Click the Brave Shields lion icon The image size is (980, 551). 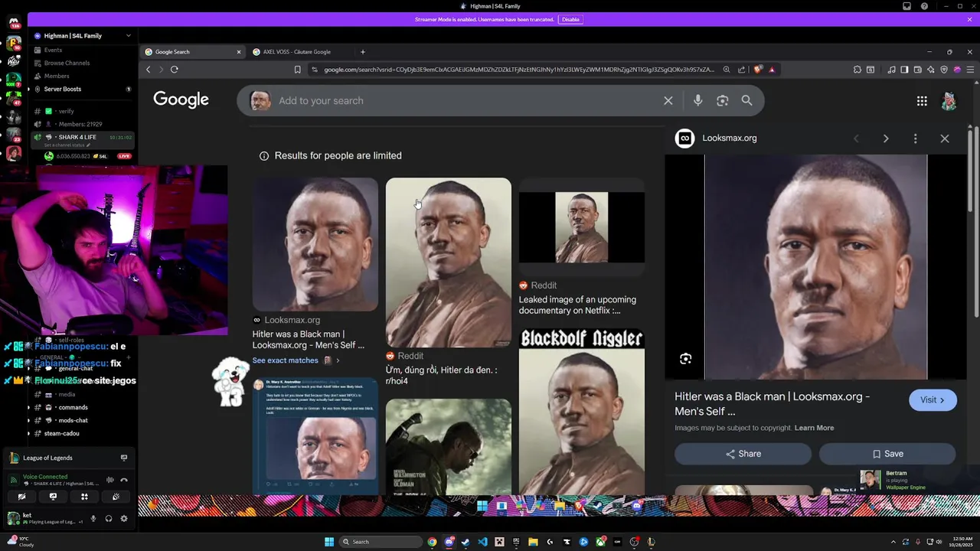[x=758, y=70]
